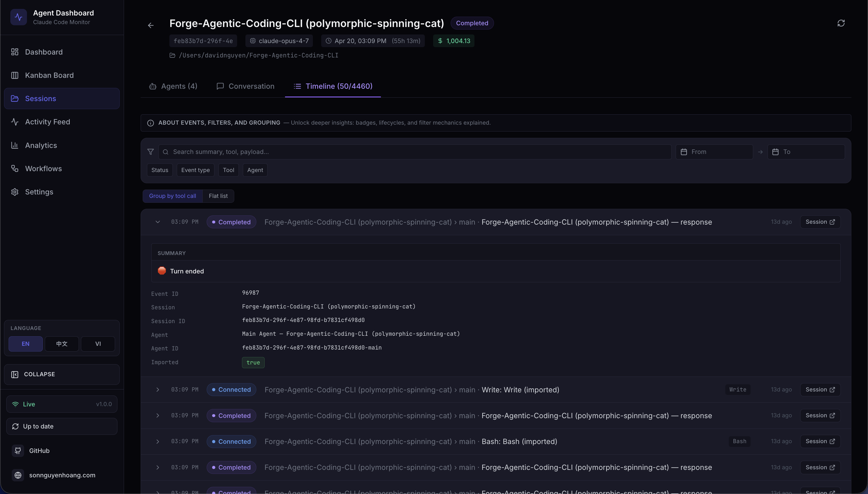This screenshot has height=494, width=868.
Task: Click the Activity Feed pulse icon
Action: coord(15,122)
